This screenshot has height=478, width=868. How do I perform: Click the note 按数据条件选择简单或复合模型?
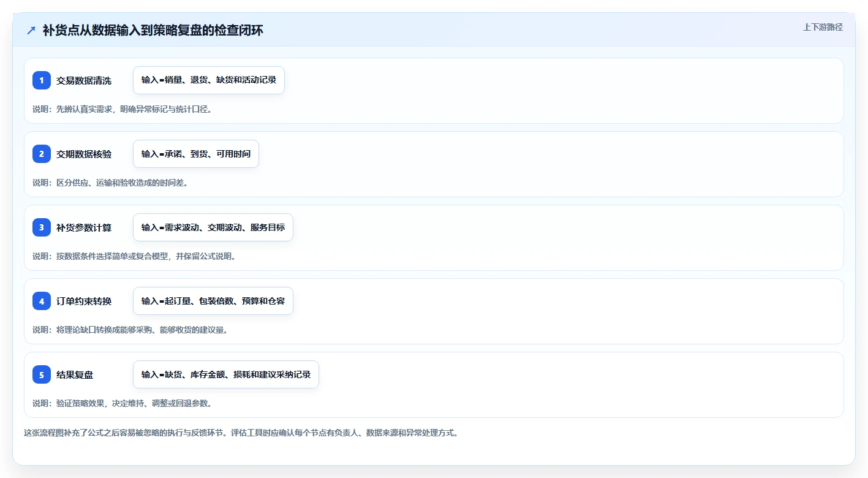pyautogui.click(x=134, y=256)
